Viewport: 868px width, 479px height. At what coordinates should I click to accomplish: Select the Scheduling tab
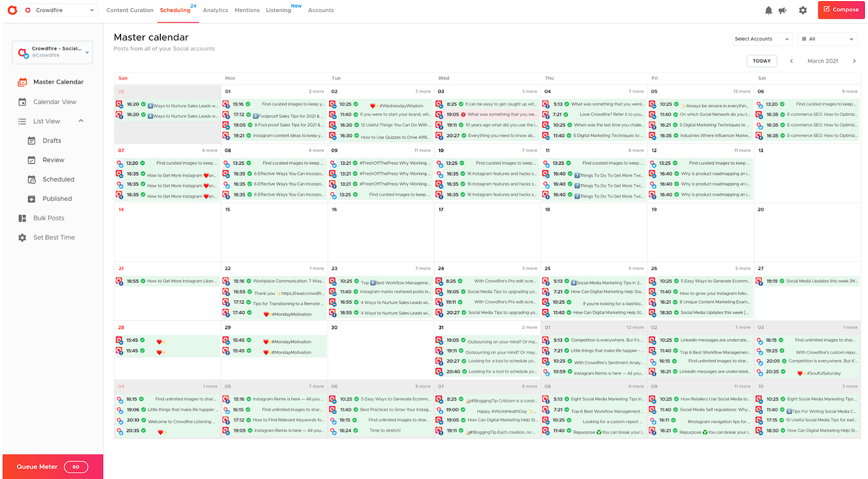(x=175, y=10)
